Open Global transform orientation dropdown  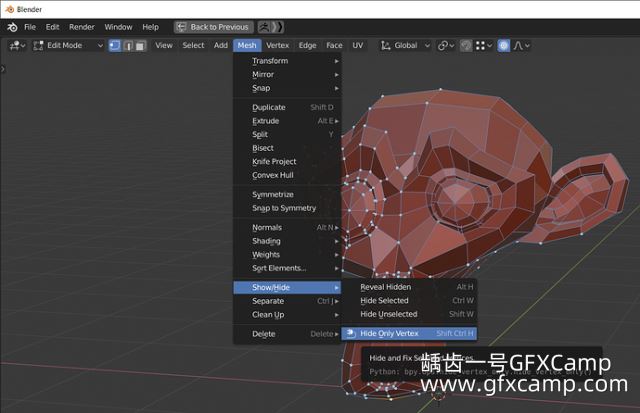coord(406,46)
